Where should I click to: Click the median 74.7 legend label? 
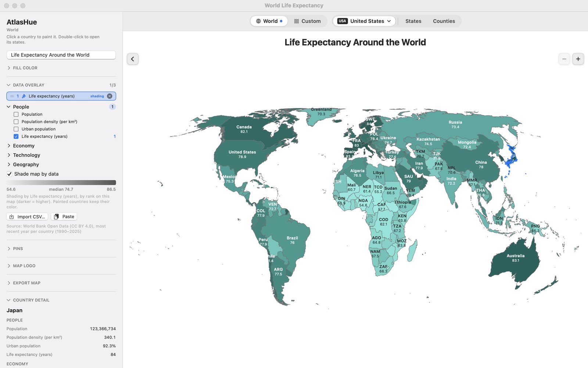(x=61, y=190)
